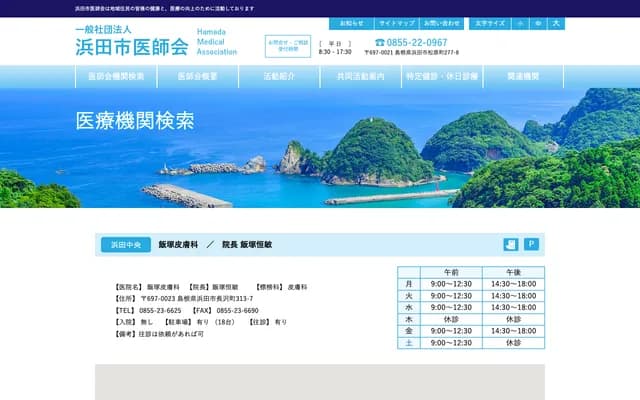Click the 浜田中央 area tag

click(125, 244)
